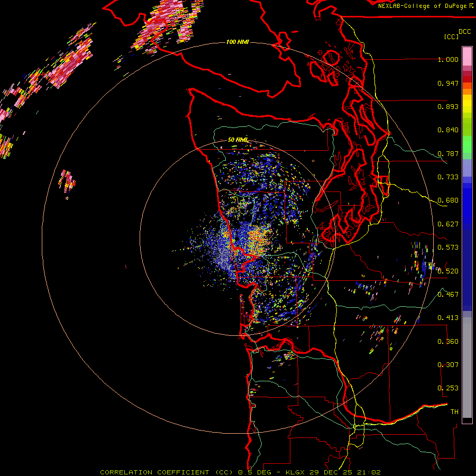Select the [CC] label above the color scale

point(451,36)
